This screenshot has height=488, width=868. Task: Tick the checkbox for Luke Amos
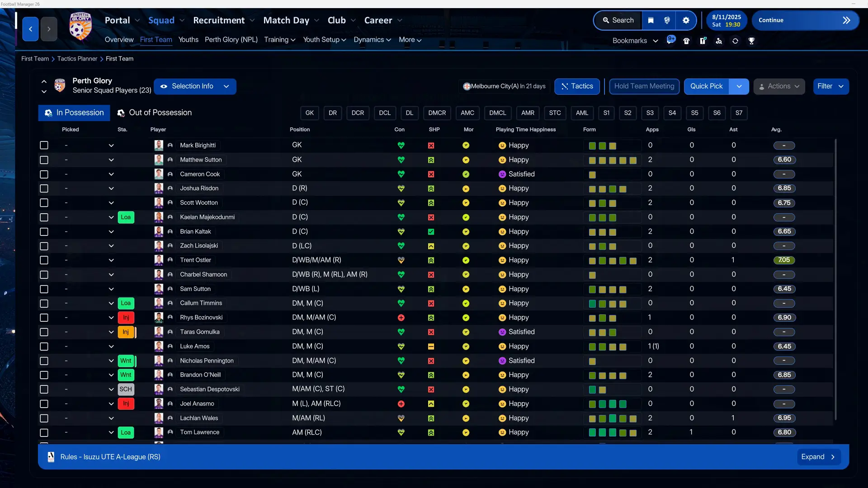[x=44, y=347]
